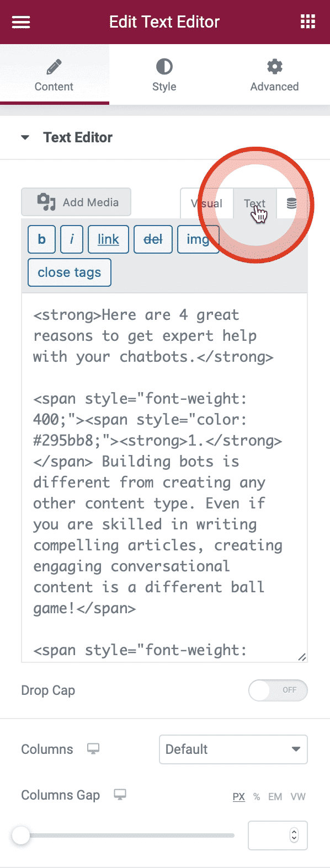Click the pencil icon on Content tab
This screenshot has width=330, height=868.
click(x=54, y=66)
